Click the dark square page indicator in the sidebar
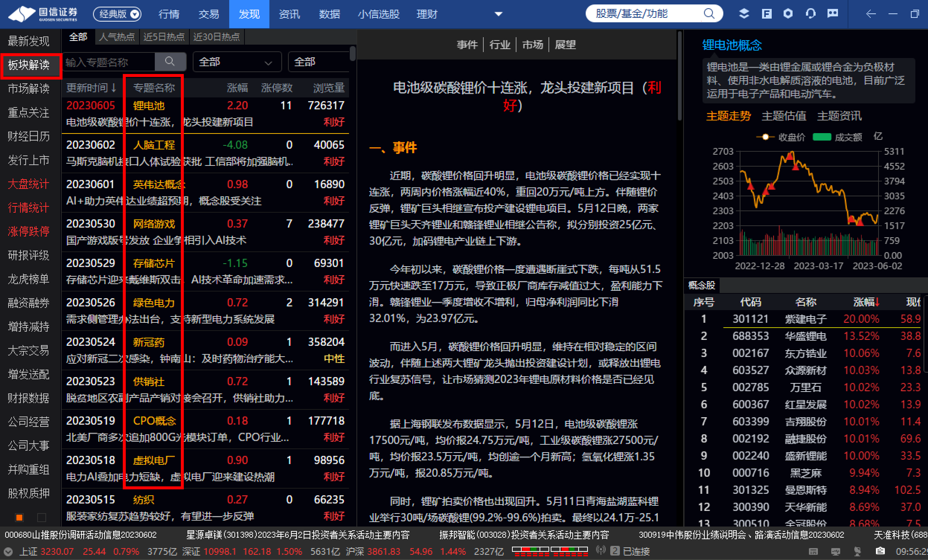The height and width of the screenshot is (560, 928). (x=42, y=518)
